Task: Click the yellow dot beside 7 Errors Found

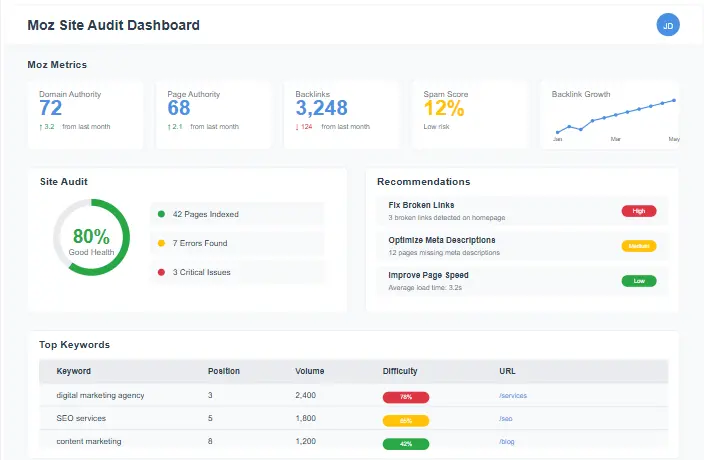Action: tap(161, 243)
